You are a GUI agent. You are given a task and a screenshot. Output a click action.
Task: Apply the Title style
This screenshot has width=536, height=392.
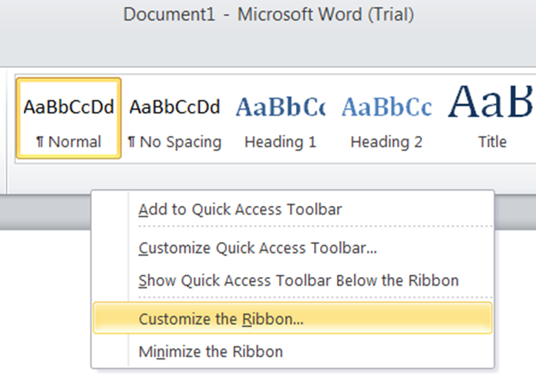tap(490, 118)
